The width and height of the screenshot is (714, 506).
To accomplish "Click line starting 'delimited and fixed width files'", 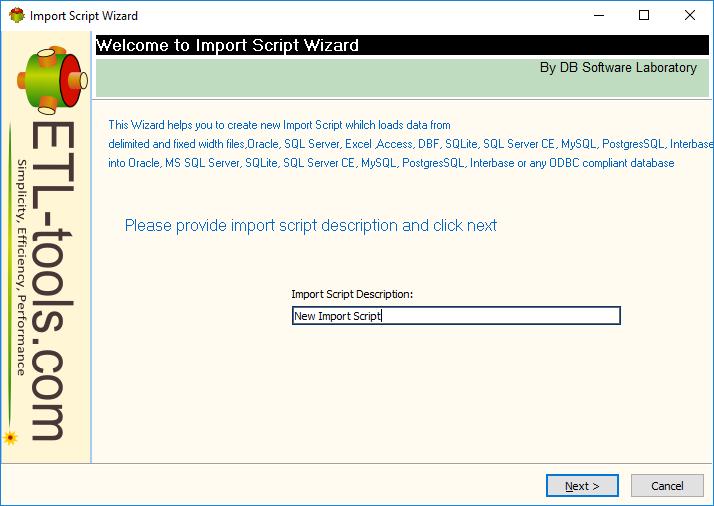I will tap(411, 144).
